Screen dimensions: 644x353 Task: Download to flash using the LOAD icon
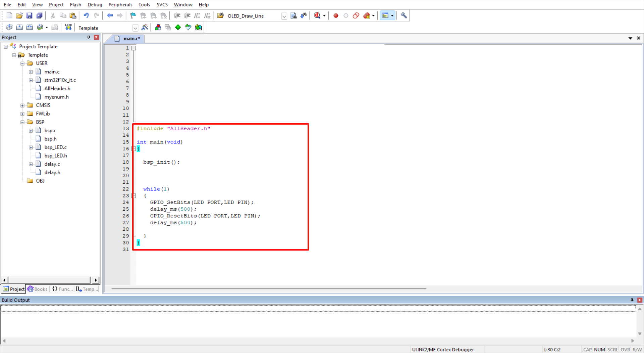click(68, 27)
